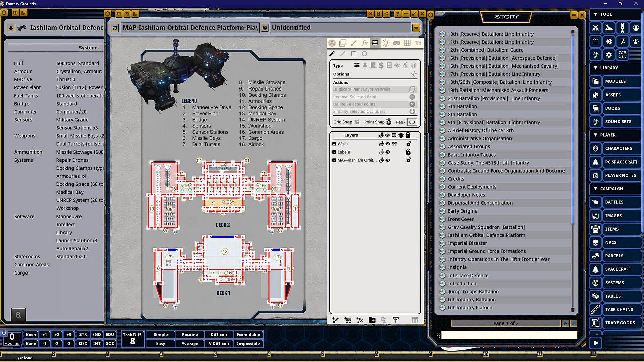
Task: Open the Introduction story entry
Action: tap(462, 283)
